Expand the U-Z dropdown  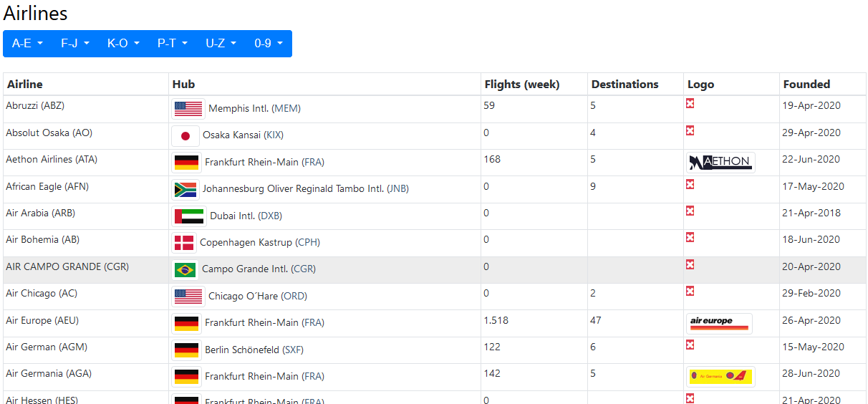[x=221, y=44]
